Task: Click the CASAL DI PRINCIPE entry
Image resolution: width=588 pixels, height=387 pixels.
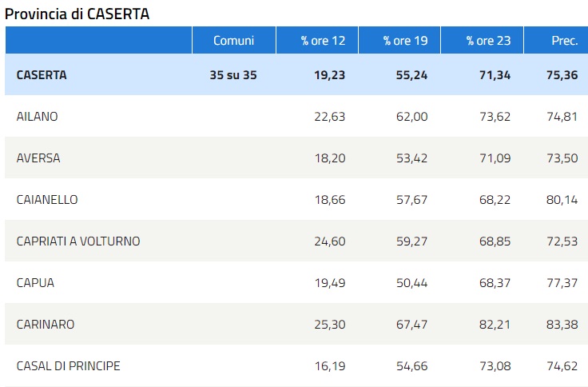Action: tap(69, 366)
